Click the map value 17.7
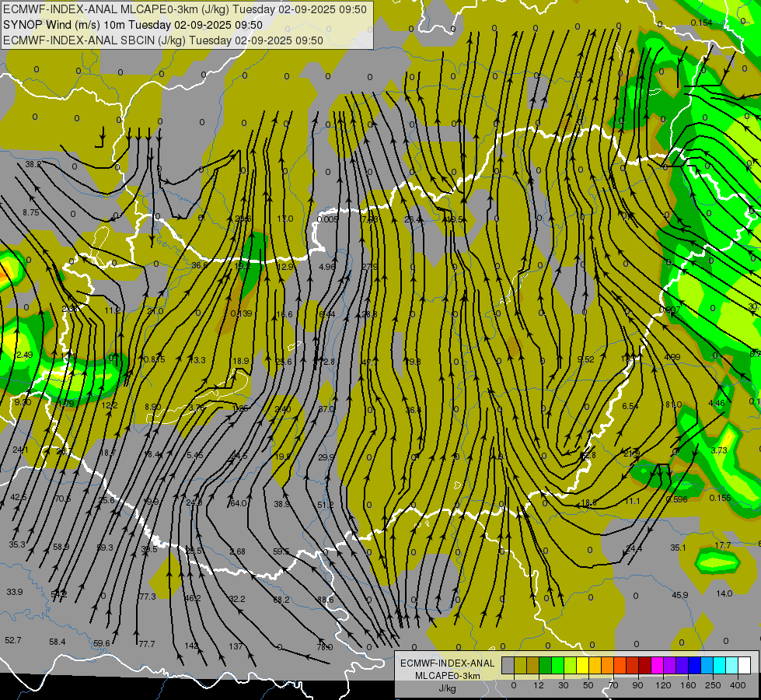This screenshot has width=761, height=700. [x=723, y=545]
